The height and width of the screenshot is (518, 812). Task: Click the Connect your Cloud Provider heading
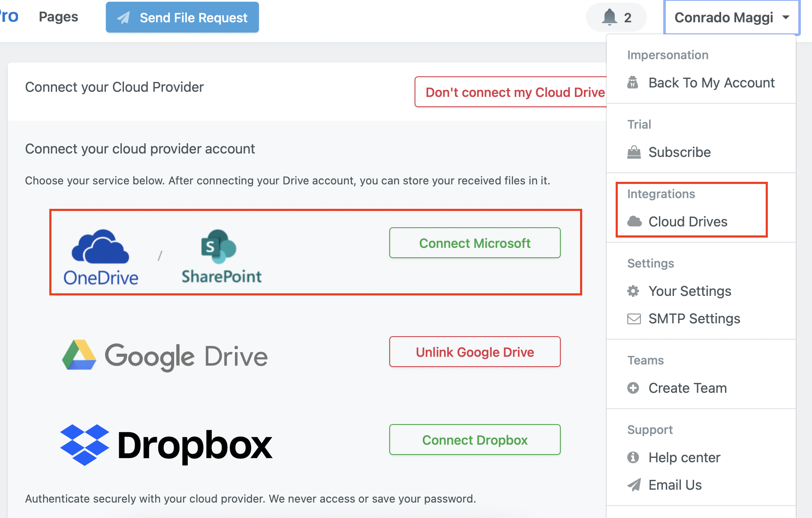(x=114, y=87)
